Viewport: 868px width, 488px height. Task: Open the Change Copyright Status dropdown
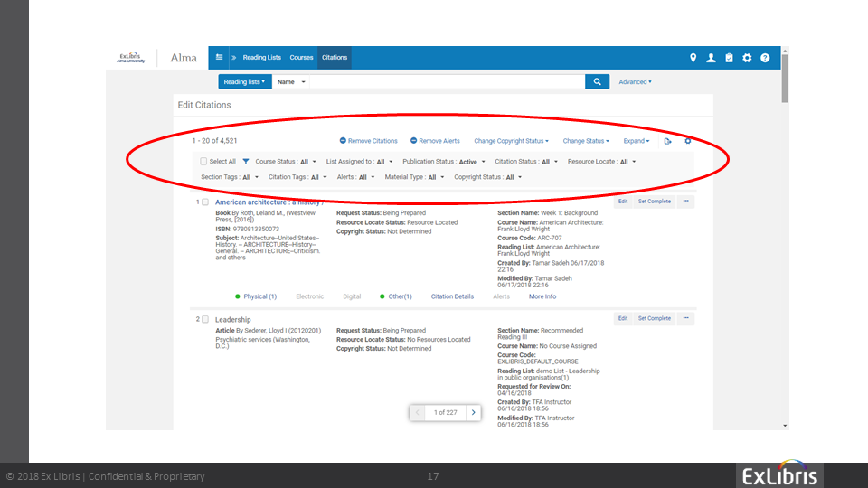pyautogui.click(x=512, y=141)
